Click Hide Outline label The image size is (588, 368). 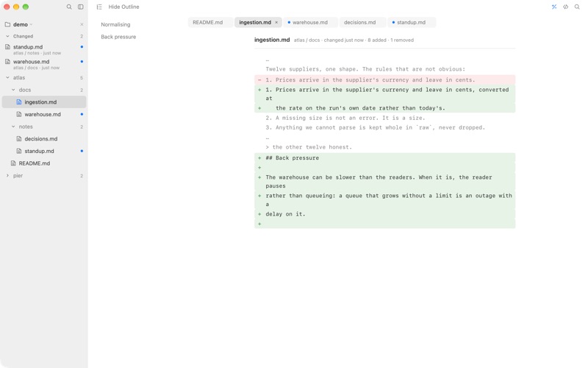point(123,7)
